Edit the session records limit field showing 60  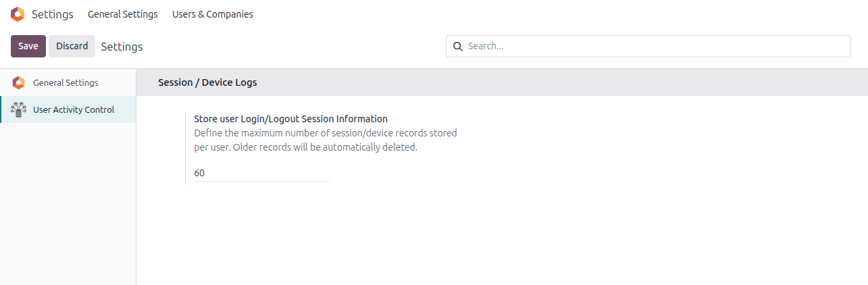coord(261,173)
